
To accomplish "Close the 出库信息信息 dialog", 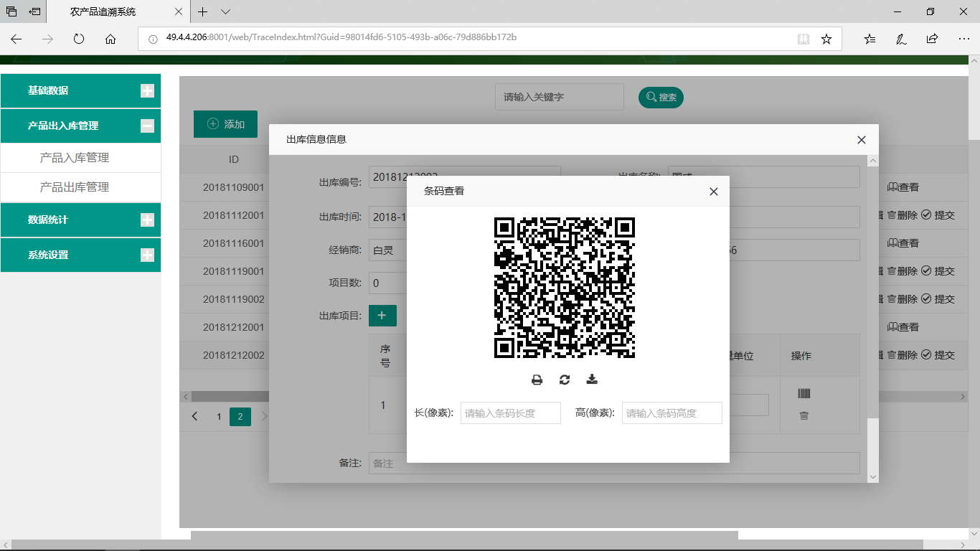I will (862, 140).
